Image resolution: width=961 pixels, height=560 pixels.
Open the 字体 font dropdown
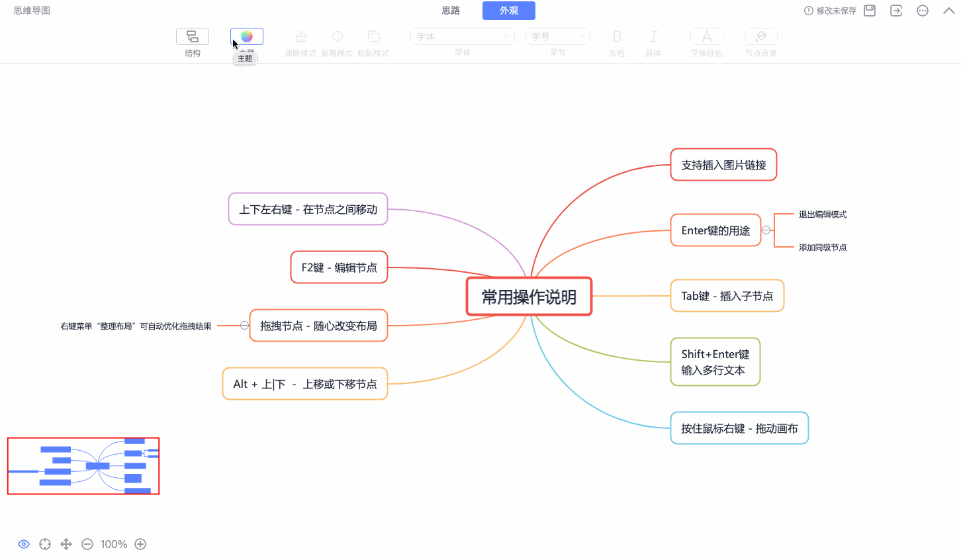point(462,36)
